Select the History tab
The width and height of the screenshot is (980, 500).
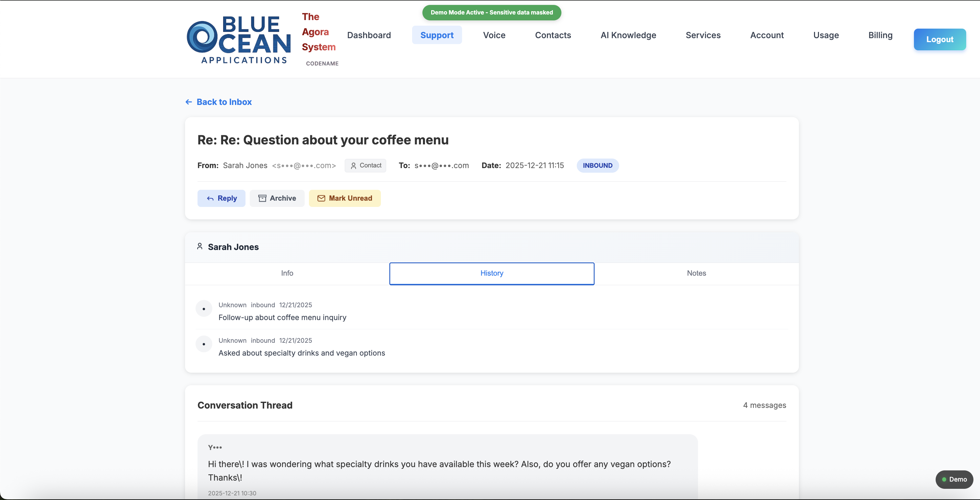(x=492, y=273)
